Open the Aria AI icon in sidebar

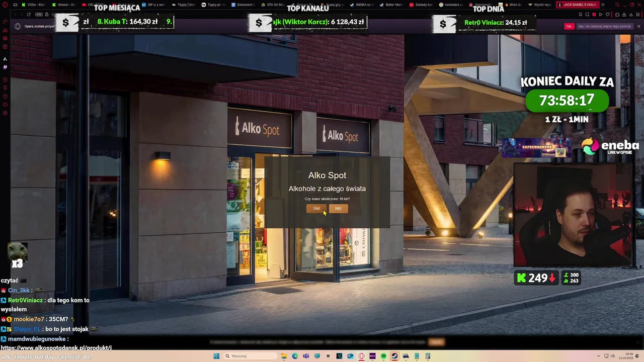[5, 59]
